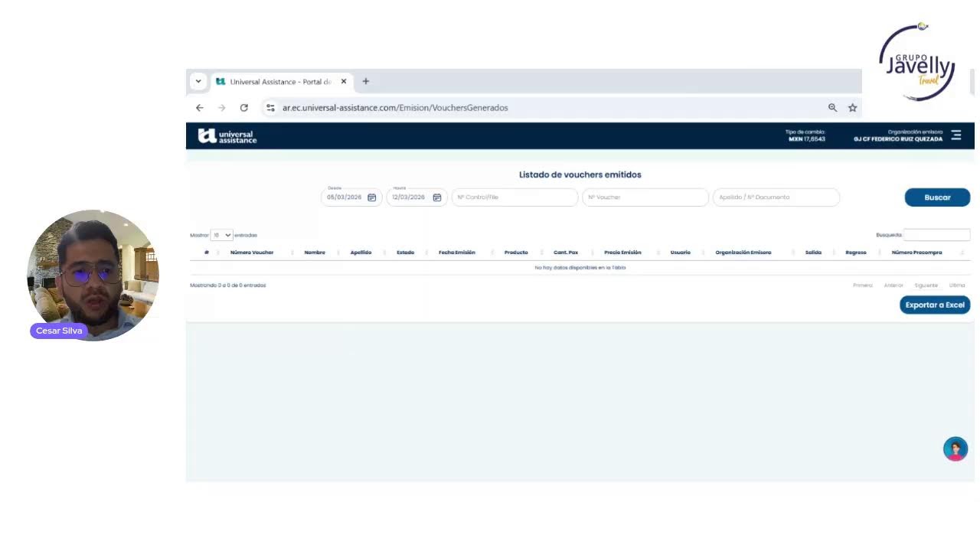The width and height of the screenshot is (980, 551).
Task: Focus the Nº Voucher input field
Action: click(x=645, y=197)
